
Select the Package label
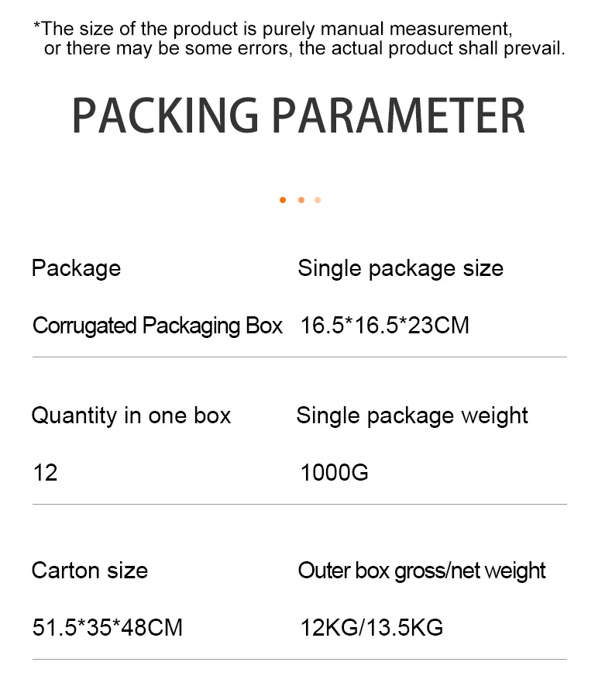(x=76, y=268)
